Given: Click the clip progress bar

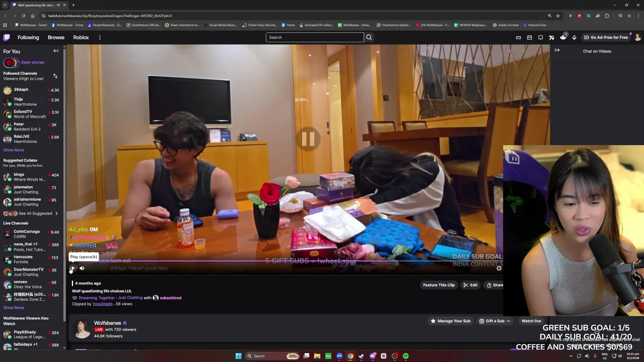Looking at the screenshot, I should [286, 261].
